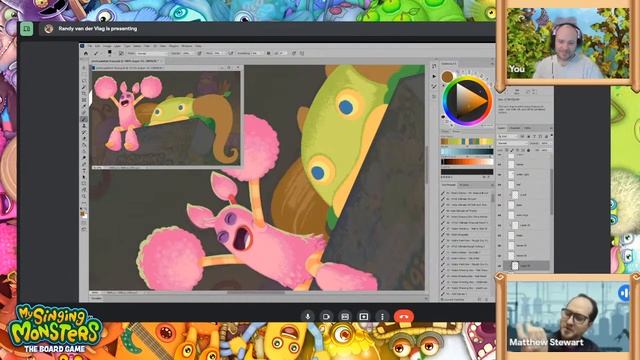
Task: Click the brown foreground color circle by the wheel
Action: click(x=447, y=76)
